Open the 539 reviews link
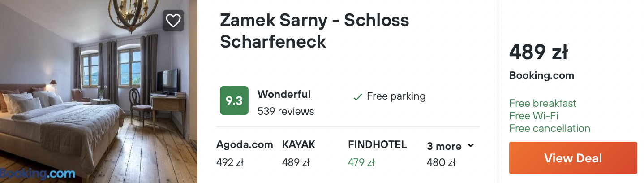This screenshot has width=644, height=183. click(286, 111)
